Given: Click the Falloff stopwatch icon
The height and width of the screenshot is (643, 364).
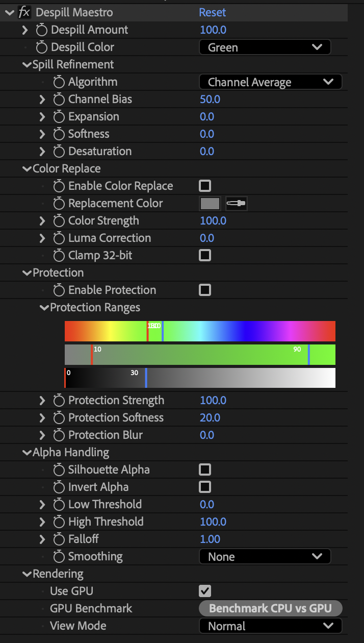Looking at the screenshot, I should [59, 539].
